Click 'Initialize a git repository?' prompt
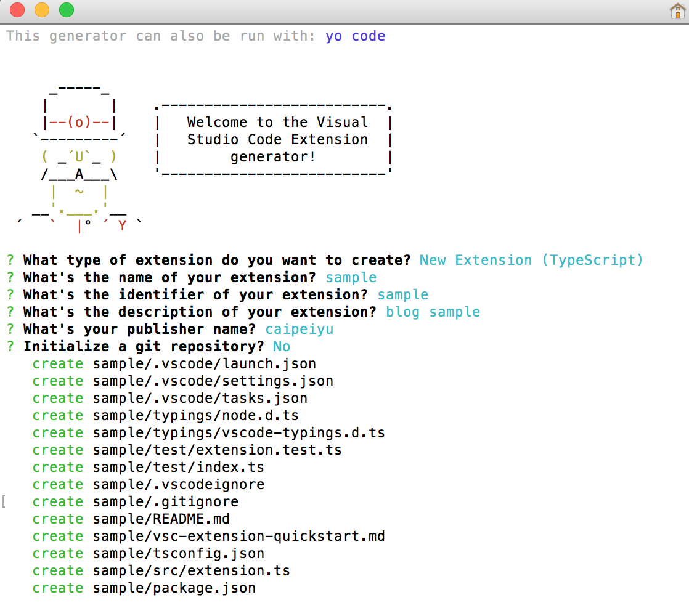This screenshot has width=689, height=616. point(144,346)
